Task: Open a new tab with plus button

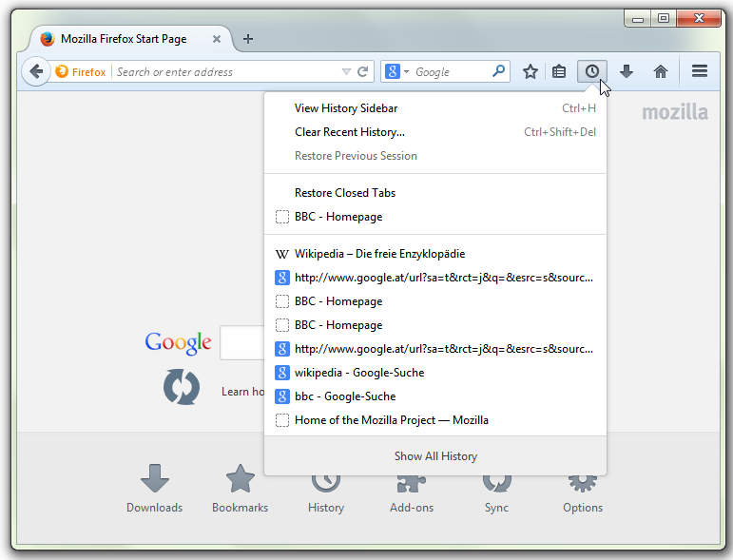Action: point(248,39)
